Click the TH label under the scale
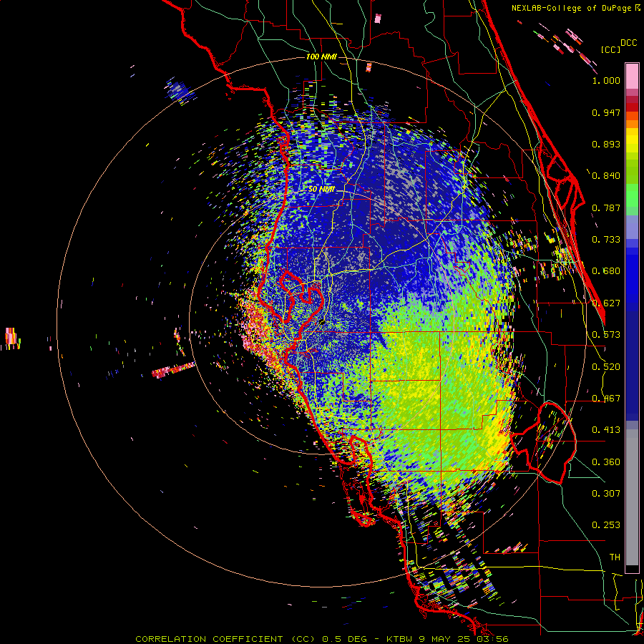This screenshot has height=644, width=644. click(x=615, y=557)
